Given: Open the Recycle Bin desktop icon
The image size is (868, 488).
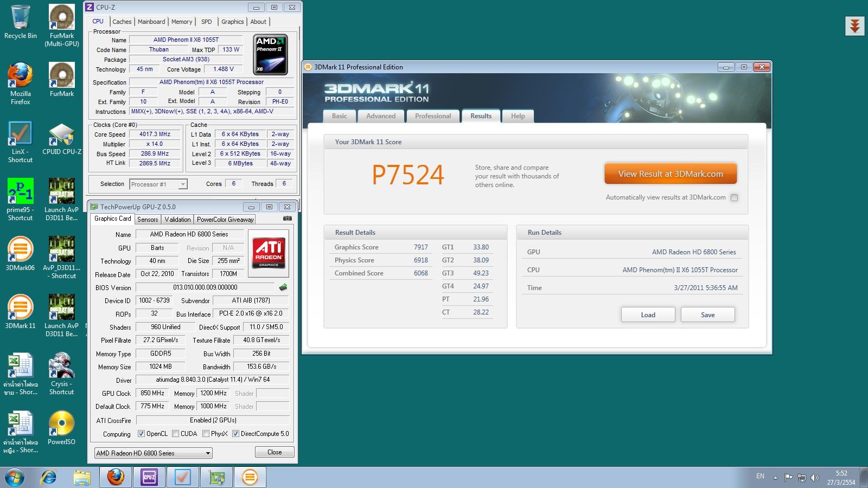Looking at the screenshot, I should coord(21,22).
